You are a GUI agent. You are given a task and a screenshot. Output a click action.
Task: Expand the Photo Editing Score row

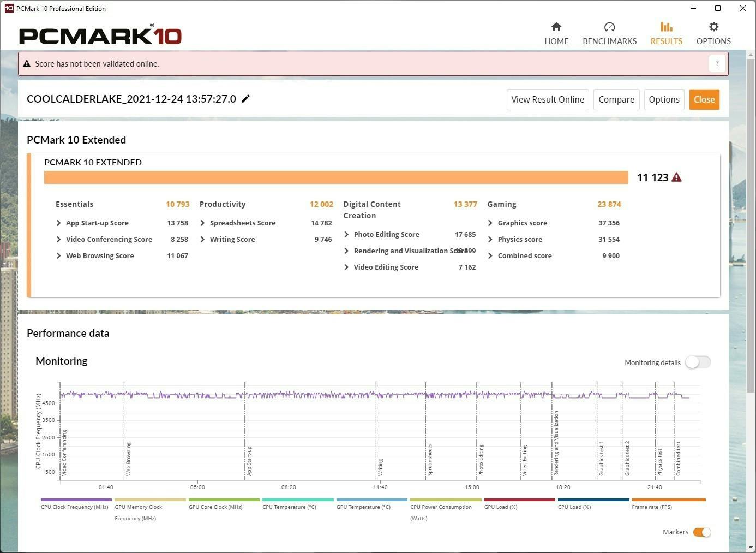[x=347, y=235]
